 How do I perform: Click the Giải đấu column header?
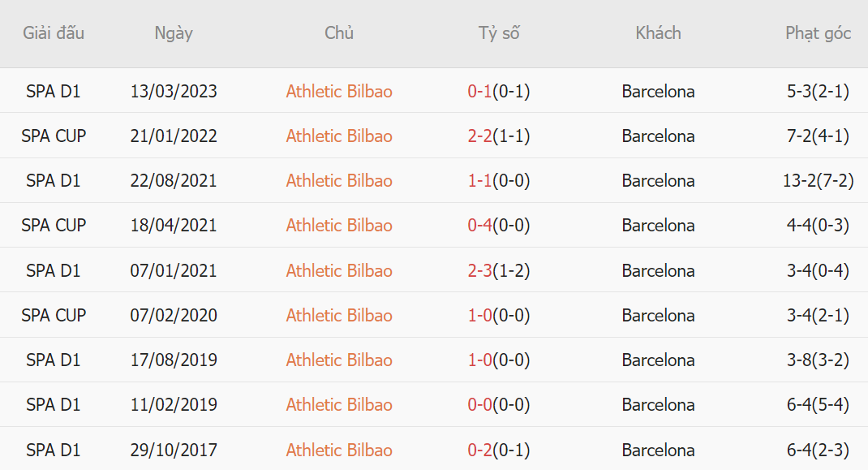[x=54, y=33]
